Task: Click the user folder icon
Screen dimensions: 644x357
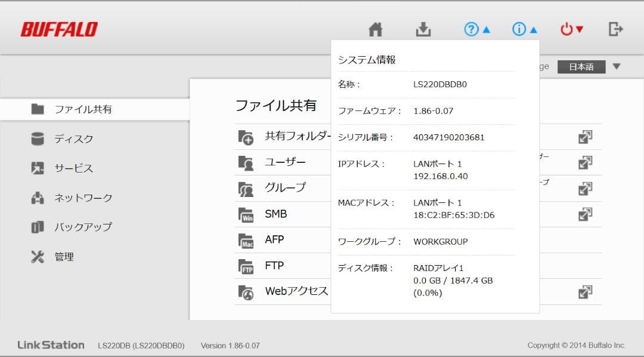Action: click(x=246, y=164)
